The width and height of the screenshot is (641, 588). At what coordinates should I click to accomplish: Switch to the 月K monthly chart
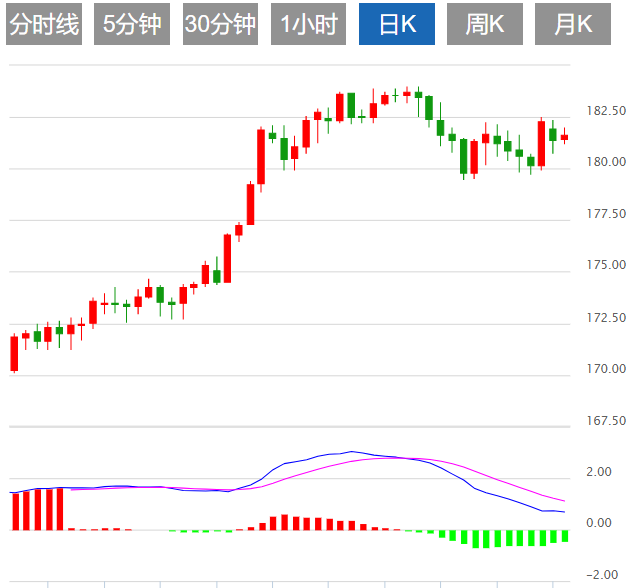(573, 24)
